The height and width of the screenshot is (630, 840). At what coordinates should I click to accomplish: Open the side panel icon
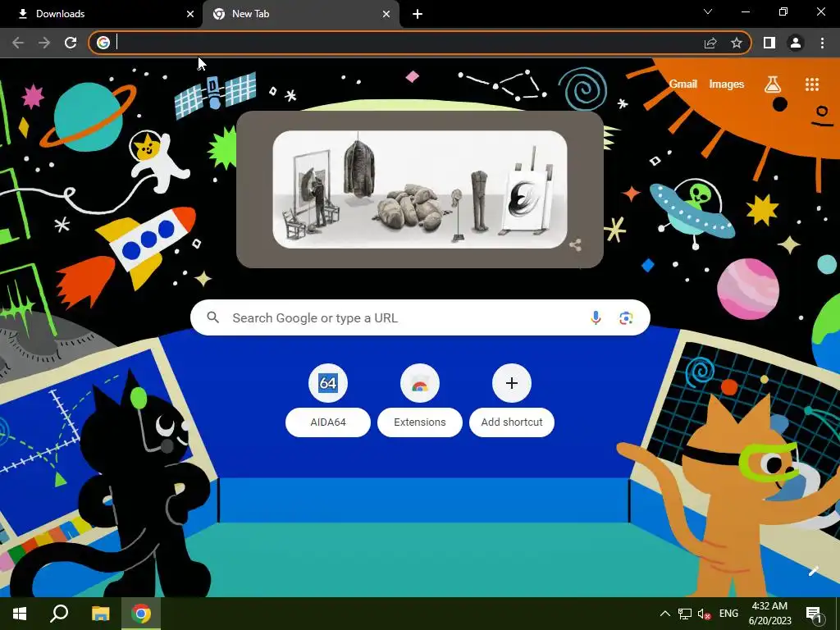pos(769,43)
